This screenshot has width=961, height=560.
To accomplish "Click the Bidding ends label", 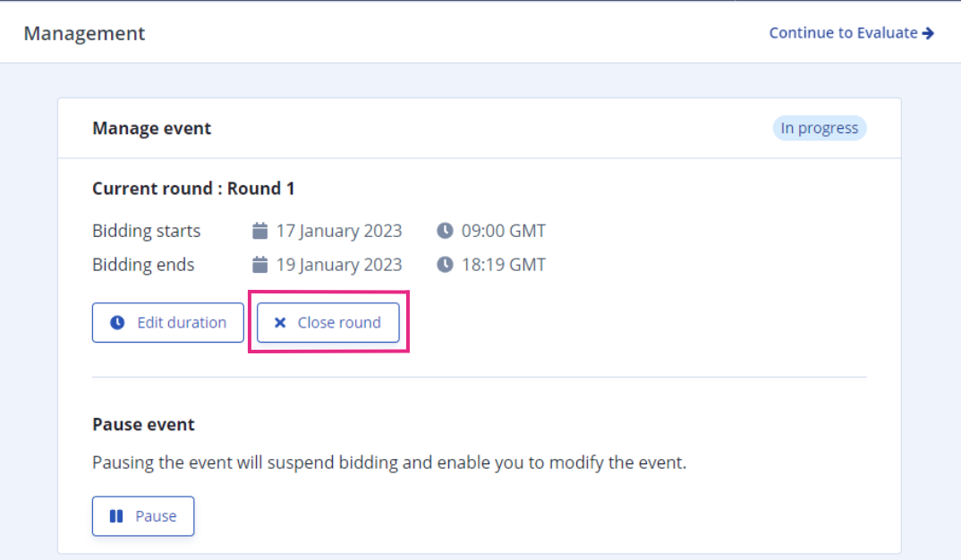I will (x=143, y=265).
